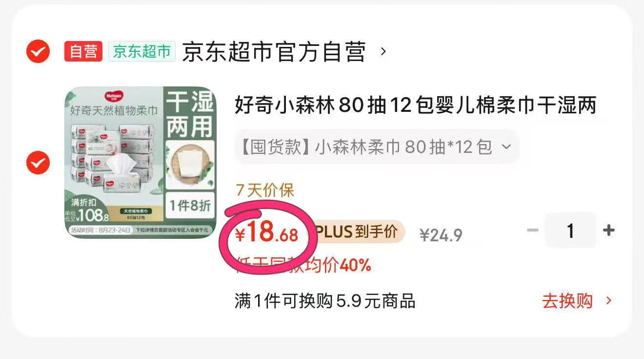Image resolution: width=644 pixels, height=359 pixels.
Task: Open the 京东超市官方自营 store page
Action: point(274,52)
